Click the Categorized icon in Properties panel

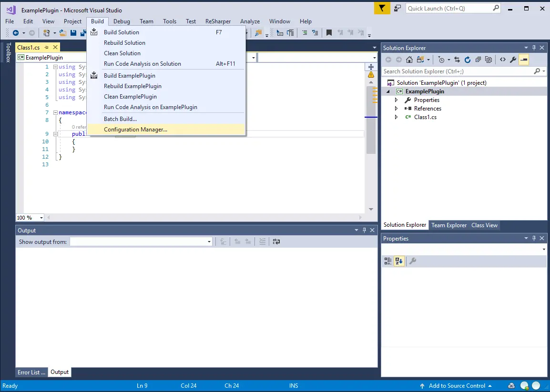pos(387,261)
